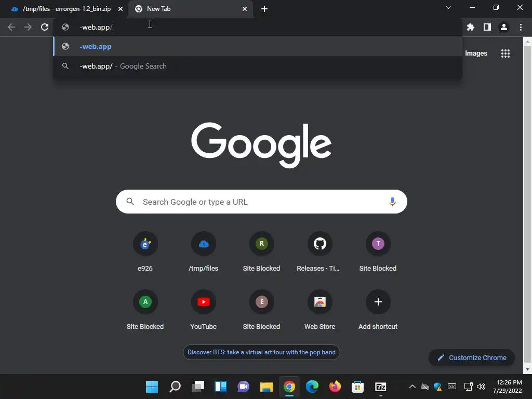
Task: Open the /tmp/files shortcut tile
Action: (204, 251)
